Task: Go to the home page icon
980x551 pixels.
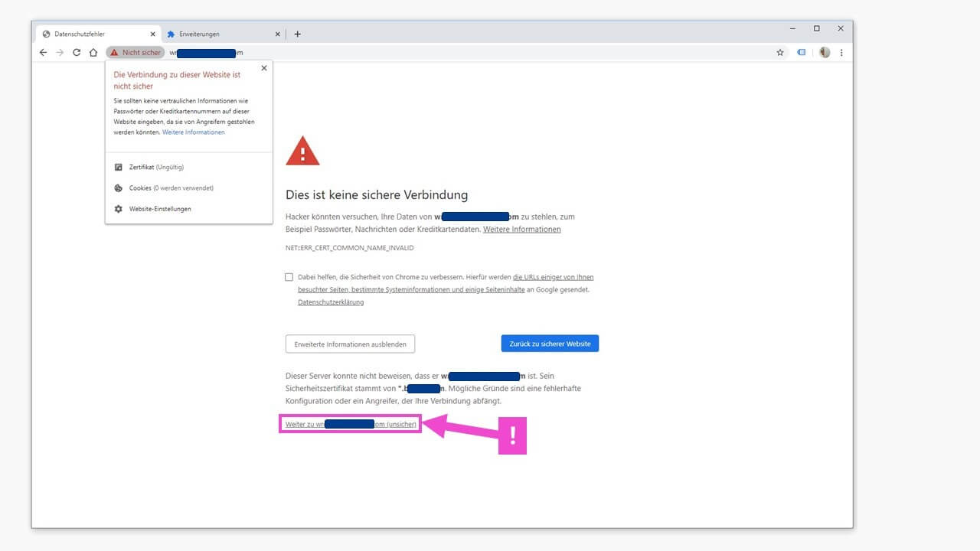Action: pos(93,53)
